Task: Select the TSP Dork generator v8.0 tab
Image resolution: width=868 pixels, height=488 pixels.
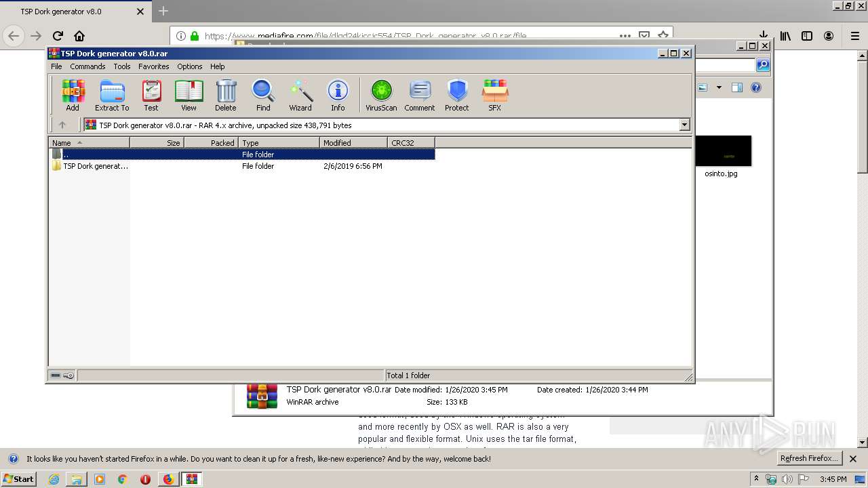Action: pyautogui.click(x=75, y=12)
